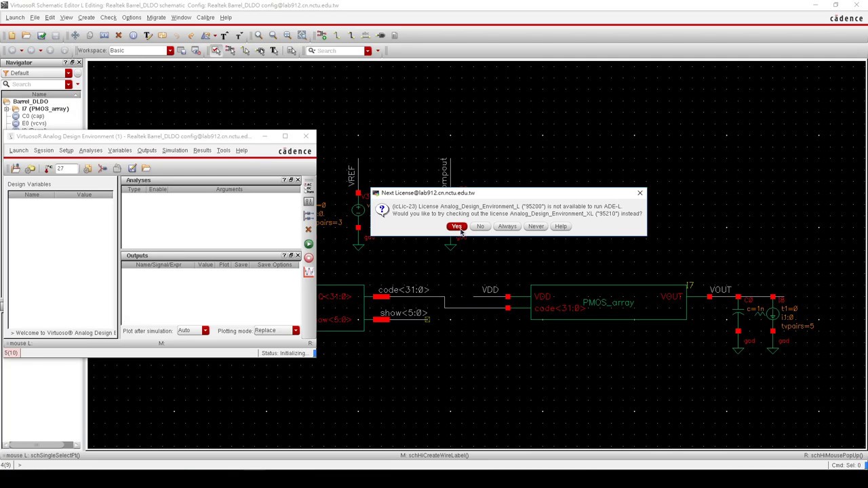Screen dimensions: 868x488
Task: Click the PMOS_array block in the schematic
Action: [x=608, y=303]
